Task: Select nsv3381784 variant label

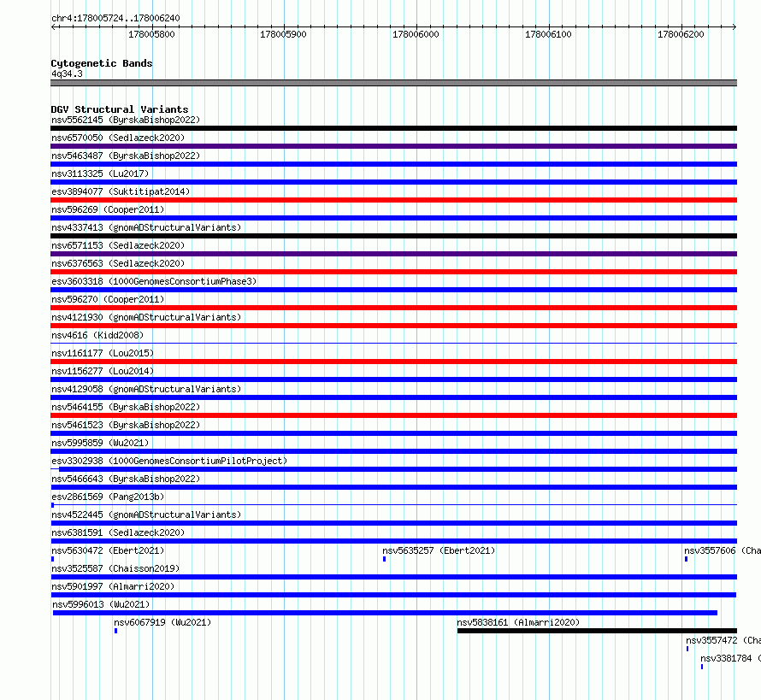Action: (730, 658)
